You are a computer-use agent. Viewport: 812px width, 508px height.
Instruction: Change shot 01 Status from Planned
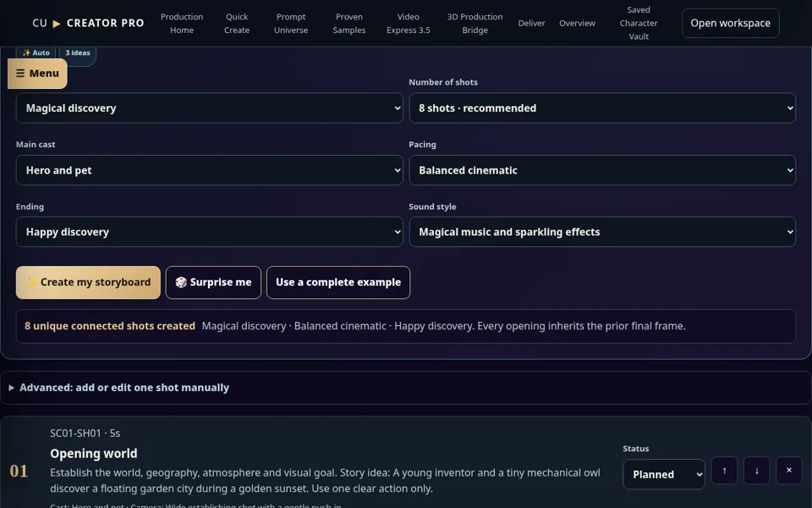point(664,474)
